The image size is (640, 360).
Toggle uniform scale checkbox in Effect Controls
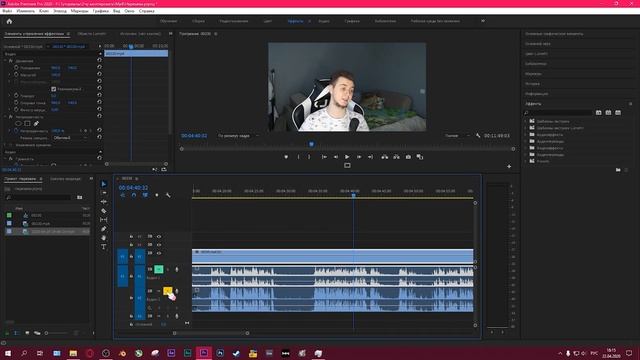point(53,89)
